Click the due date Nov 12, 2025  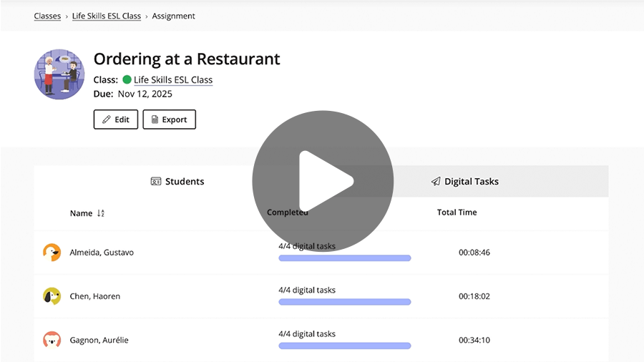pyautogui.click(x=145, y=94)
